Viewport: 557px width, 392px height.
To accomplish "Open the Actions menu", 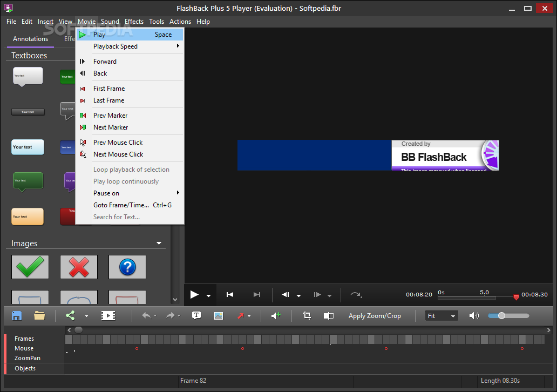I will click(180, 21).
